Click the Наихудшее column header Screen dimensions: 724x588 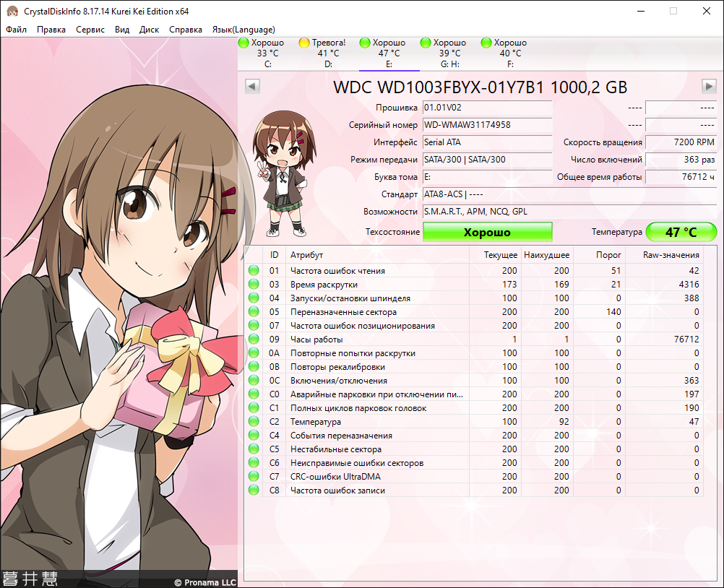[x=547, y=255]
